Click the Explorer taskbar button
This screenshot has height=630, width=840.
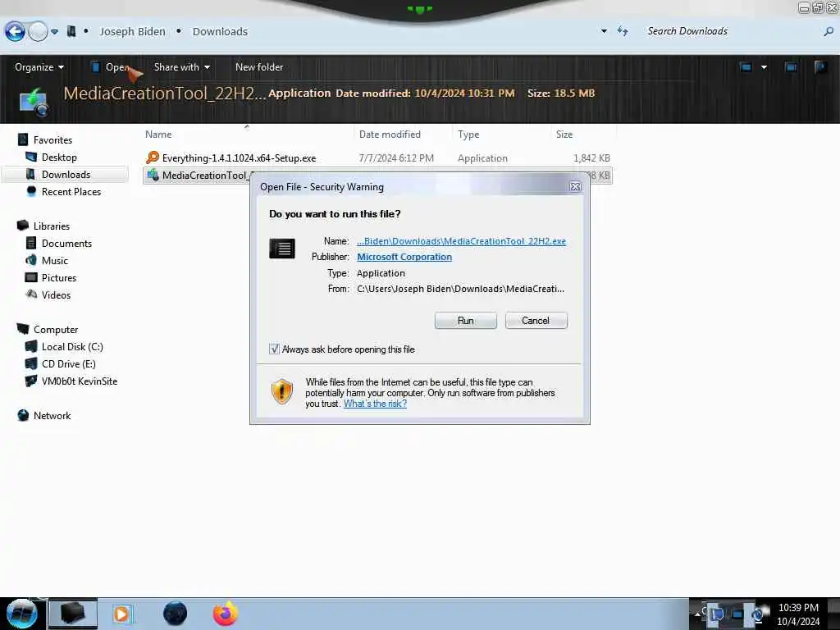[x=73, y=614]
